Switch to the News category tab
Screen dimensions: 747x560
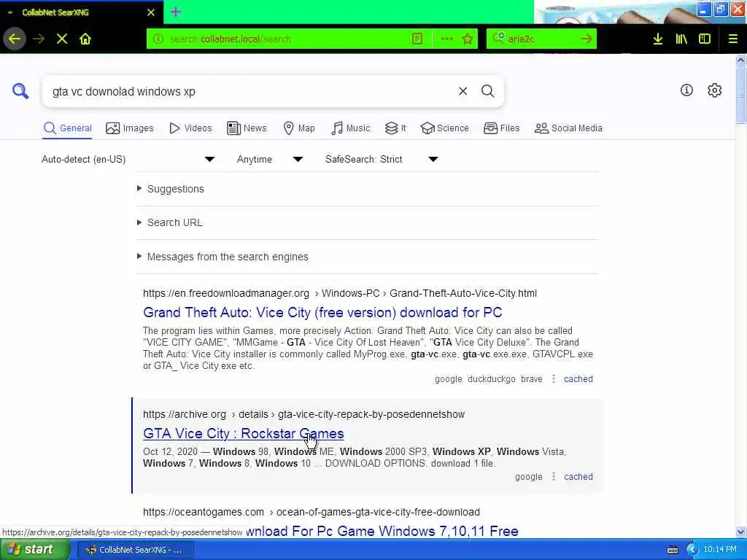tap(247, 128)
